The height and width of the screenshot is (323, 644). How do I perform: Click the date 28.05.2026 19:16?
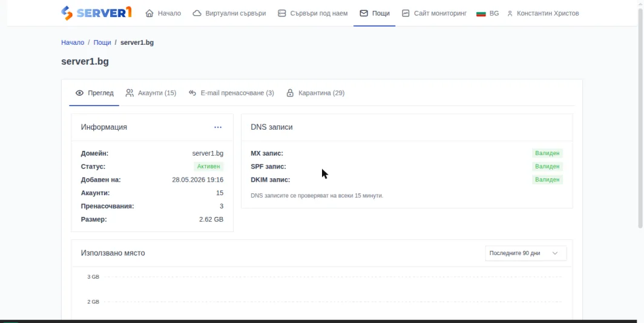click(x=197, y=180)
